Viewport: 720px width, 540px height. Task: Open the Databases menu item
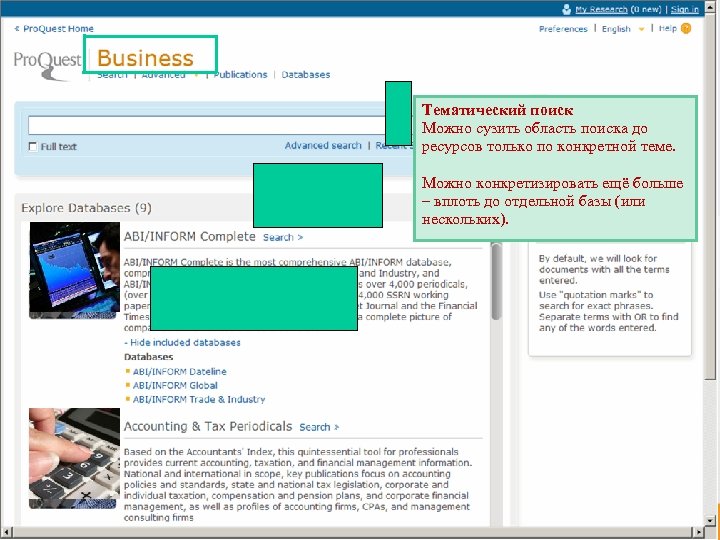click(306, 75)
